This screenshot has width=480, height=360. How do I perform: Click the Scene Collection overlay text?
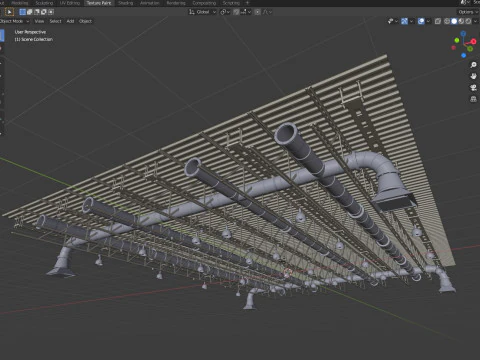34,39
